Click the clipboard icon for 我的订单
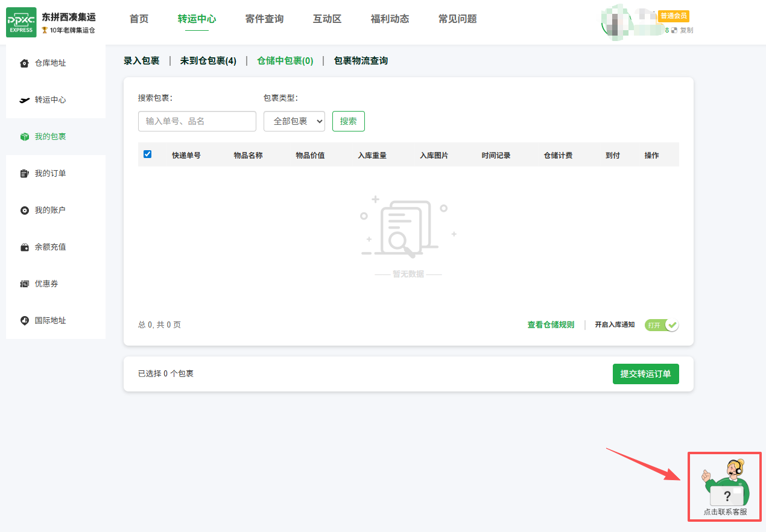Viewport: 766px width, 532px height. pos(24,174)
